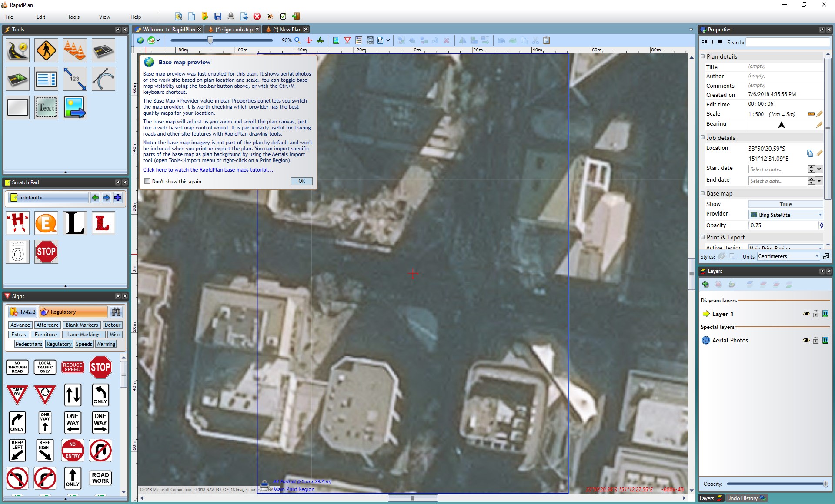Viewport: 835px width, 504px height.
Task: Switch to Undo History tab
Action: click(745, 498)
